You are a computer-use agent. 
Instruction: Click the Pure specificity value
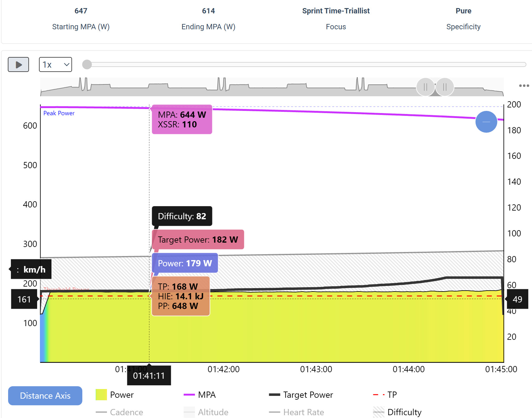463,11
